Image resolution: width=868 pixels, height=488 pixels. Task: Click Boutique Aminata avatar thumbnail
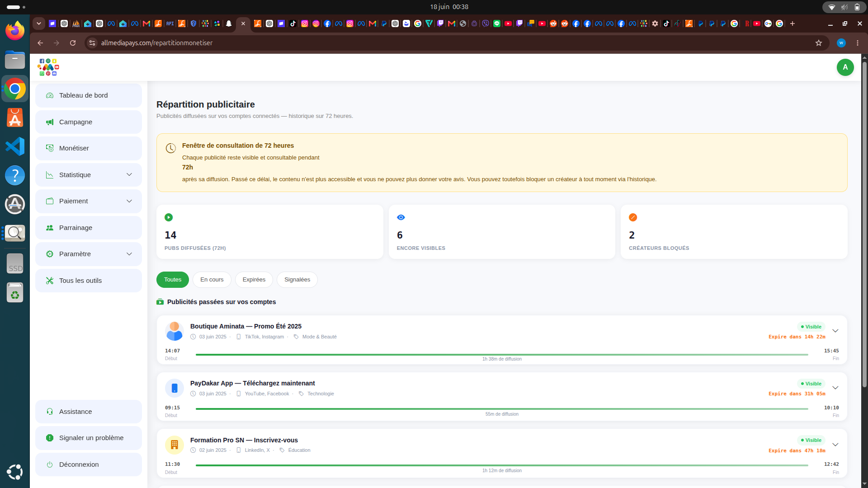175,331
